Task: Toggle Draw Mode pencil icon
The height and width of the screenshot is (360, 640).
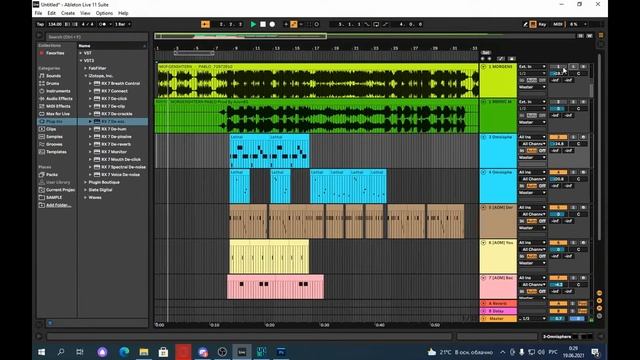Action: point(525,24)
